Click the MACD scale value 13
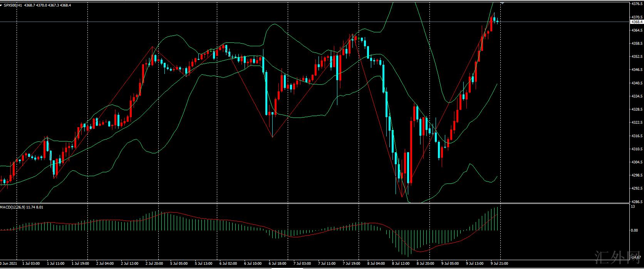 (x=632, y=207)
